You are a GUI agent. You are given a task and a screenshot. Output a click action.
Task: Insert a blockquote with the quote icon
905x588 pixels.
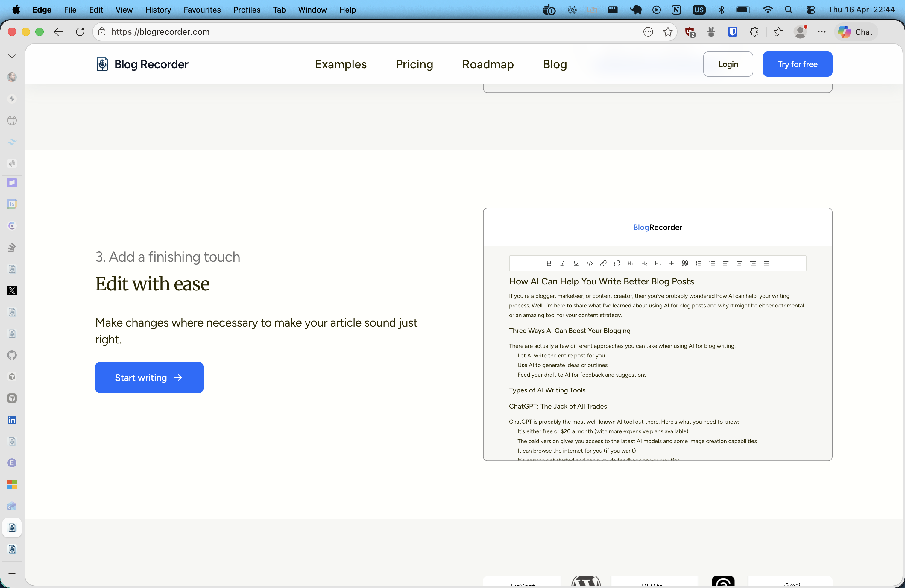coord(684,263)
